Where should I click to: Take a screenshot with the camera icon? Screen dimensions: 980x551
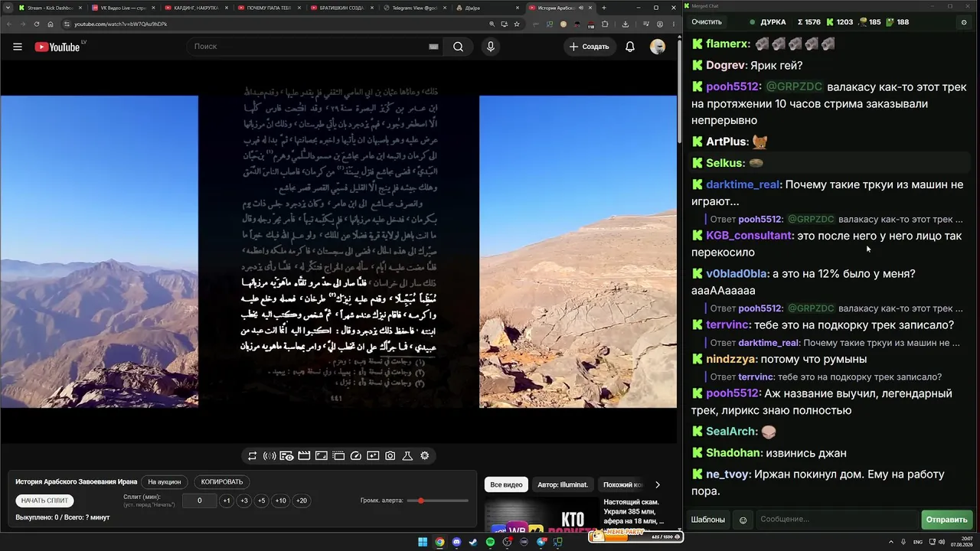point(390,456)
